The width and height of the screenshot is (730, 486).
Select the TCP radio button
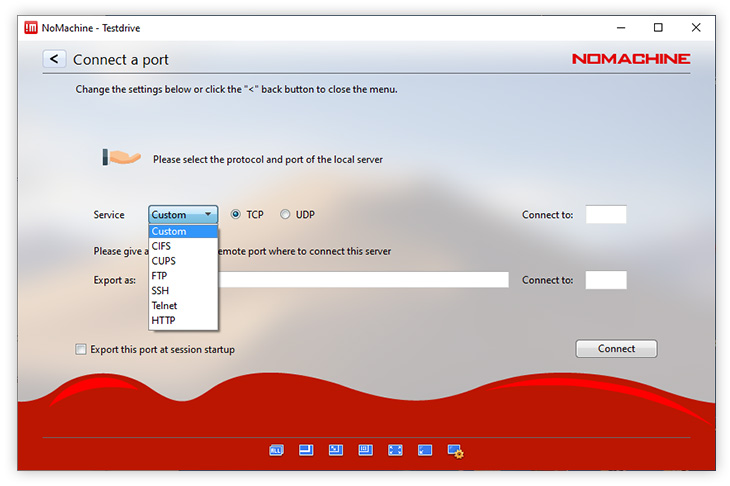click(x=236, y=214)
